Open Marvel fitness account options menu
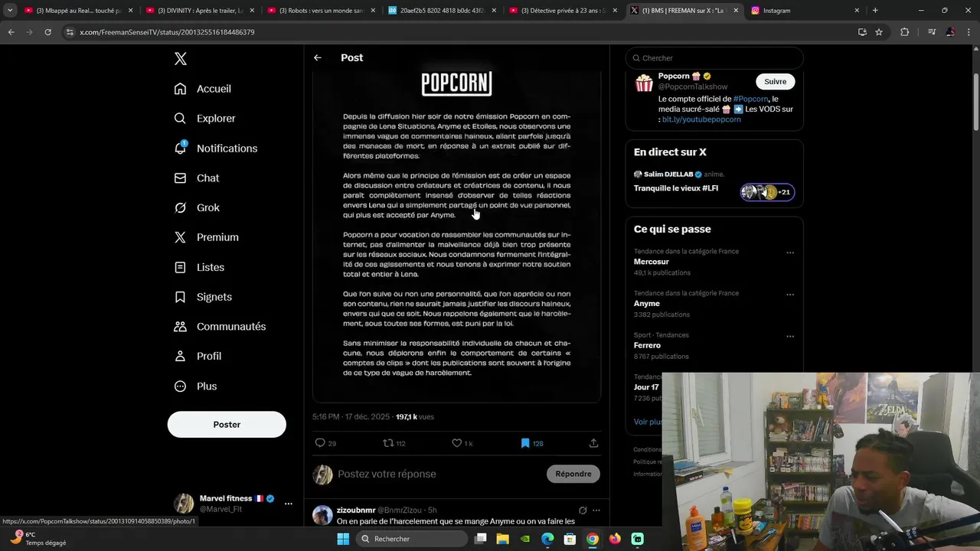 [288, 504]
